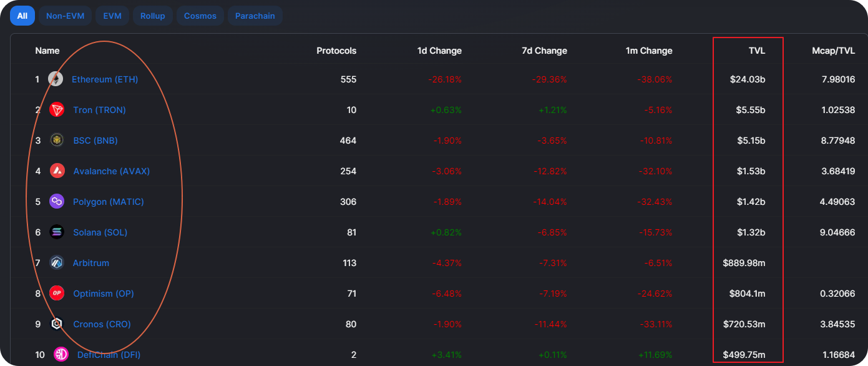The image size is (868, 366).
Task: Click Ethereum's protocol count 555
Action: (x=348, y=79)
